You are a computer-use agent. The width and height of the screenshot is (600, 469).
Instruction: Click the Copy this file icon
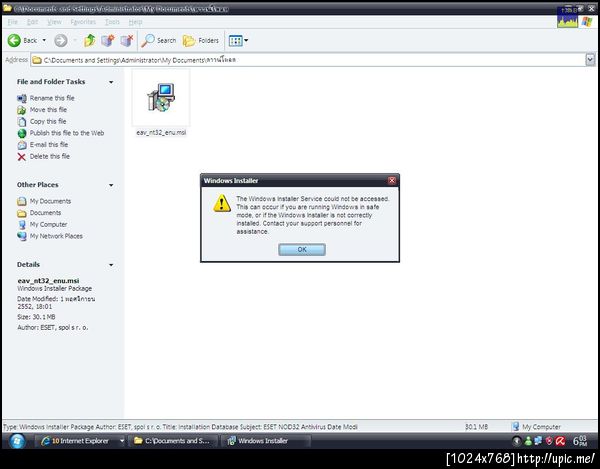[22, 122]
